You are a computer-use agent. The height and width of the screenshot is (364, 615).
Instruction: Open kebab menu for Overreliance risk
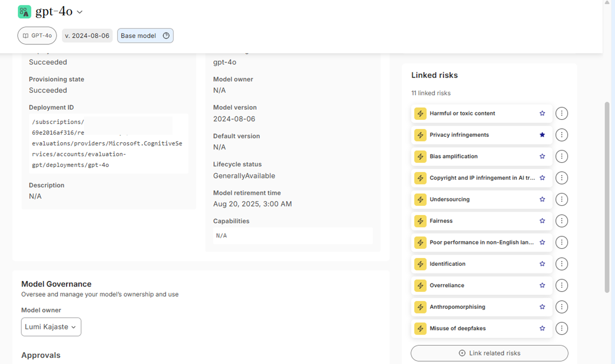click(x=561, y=286)
